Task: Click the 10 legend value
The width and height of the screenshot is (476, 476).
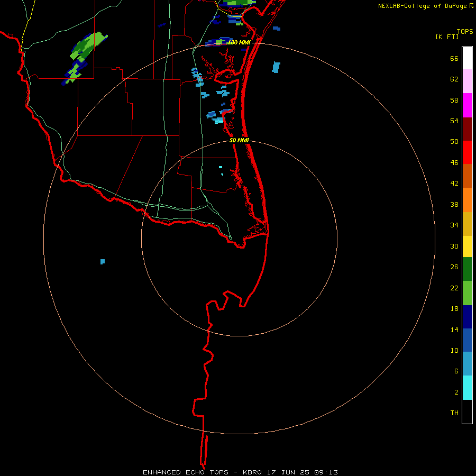Action: pyautogui.click(x=454, y=350)
